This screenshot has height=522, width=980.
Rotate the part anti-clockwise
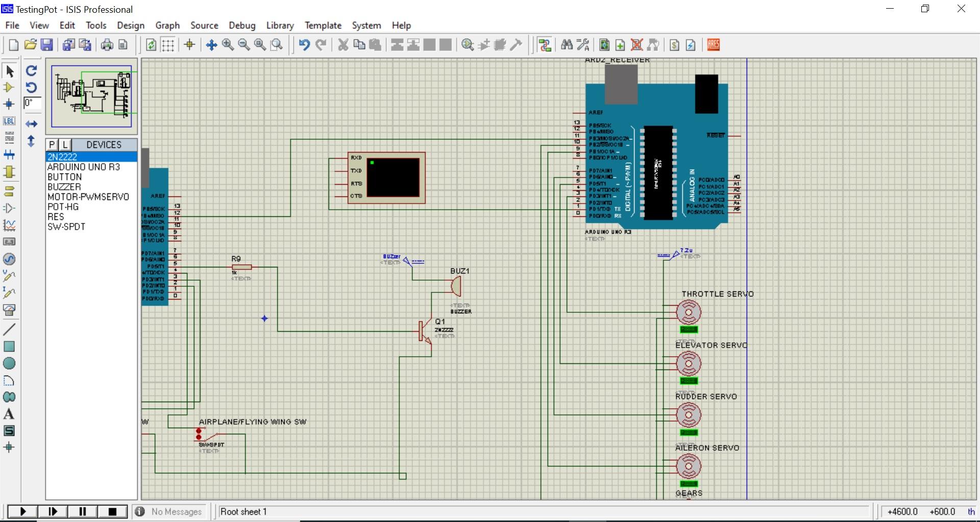coord(32,87)
